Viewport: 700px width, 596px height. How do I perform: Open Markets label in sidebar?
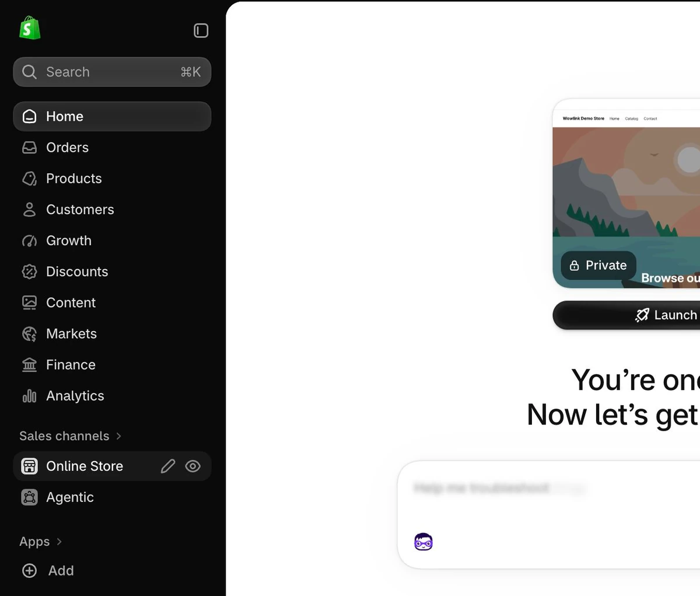(x=71, y=334)
